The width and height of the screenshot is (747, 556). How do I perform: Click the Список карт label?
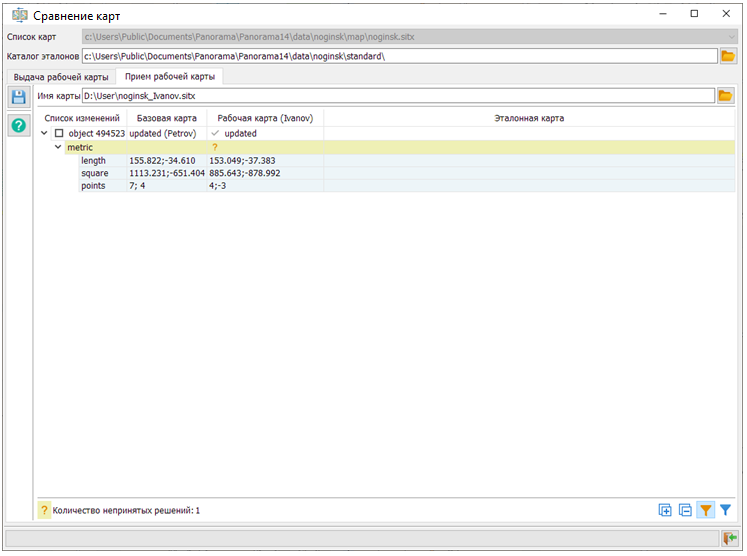pos(31,37)
